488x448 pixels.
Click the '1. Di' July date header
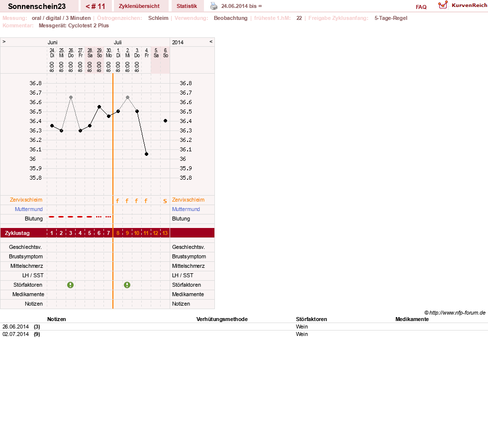tap(118, 53)
